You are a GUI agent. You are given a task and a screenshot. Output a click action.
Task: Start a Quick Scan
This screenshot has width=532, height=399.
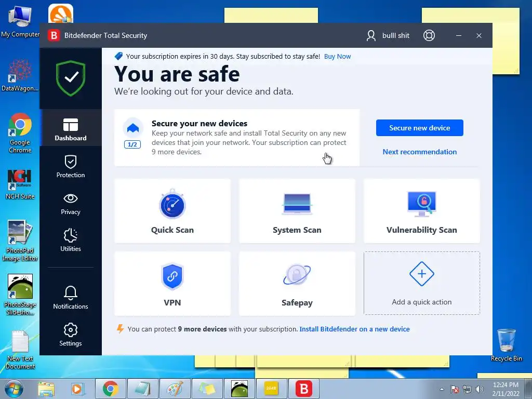tap(172, 211)
